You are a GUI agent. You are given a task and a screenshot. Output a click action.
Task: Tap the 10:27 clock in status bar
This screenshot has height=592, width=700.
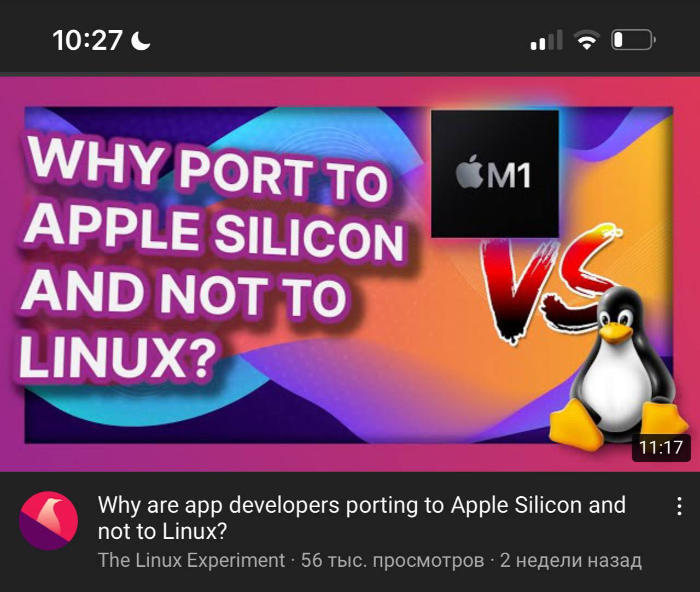click(x=87, y=40)
